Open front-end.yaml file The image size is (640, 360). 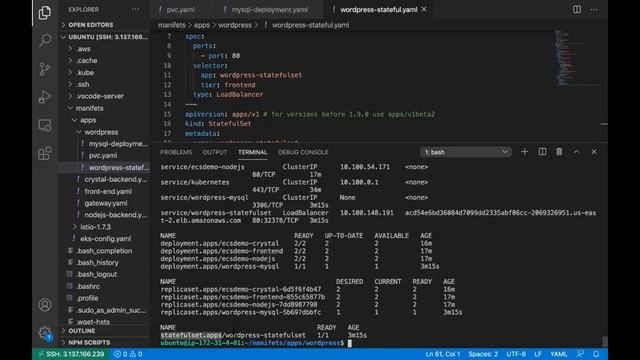click(108, 191)
